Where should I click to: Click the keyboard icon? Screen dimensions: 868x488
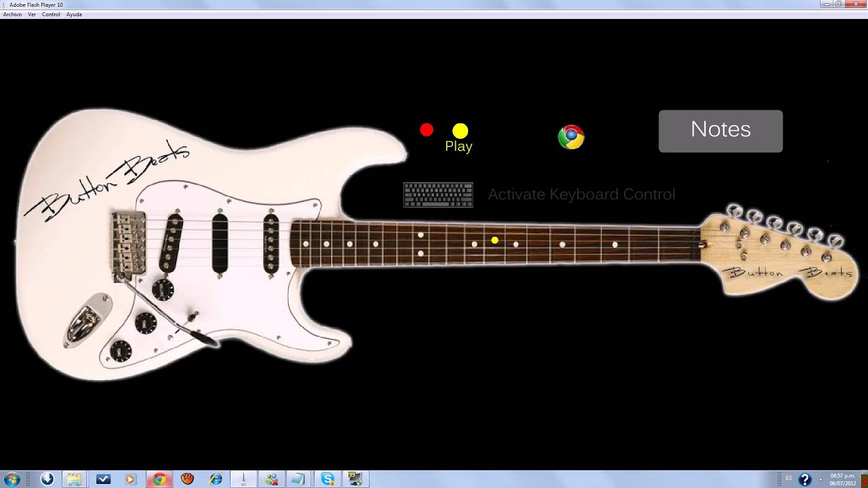tap(438, 195)
